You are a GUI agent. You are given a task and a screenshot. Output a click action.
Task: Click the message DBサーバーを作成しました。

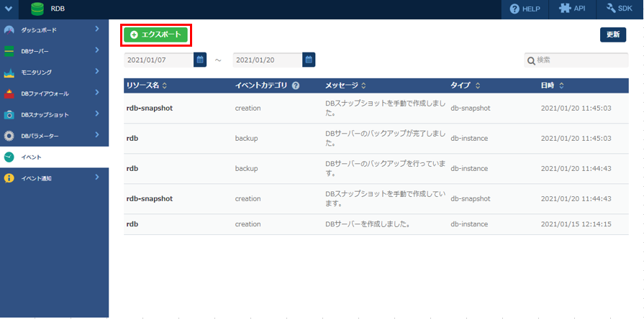pos(369,224)
